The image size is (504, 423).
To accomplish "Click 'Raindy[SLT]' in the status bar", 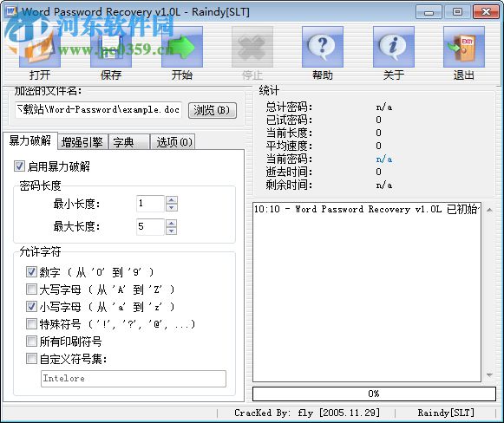I will coord(446,413).
